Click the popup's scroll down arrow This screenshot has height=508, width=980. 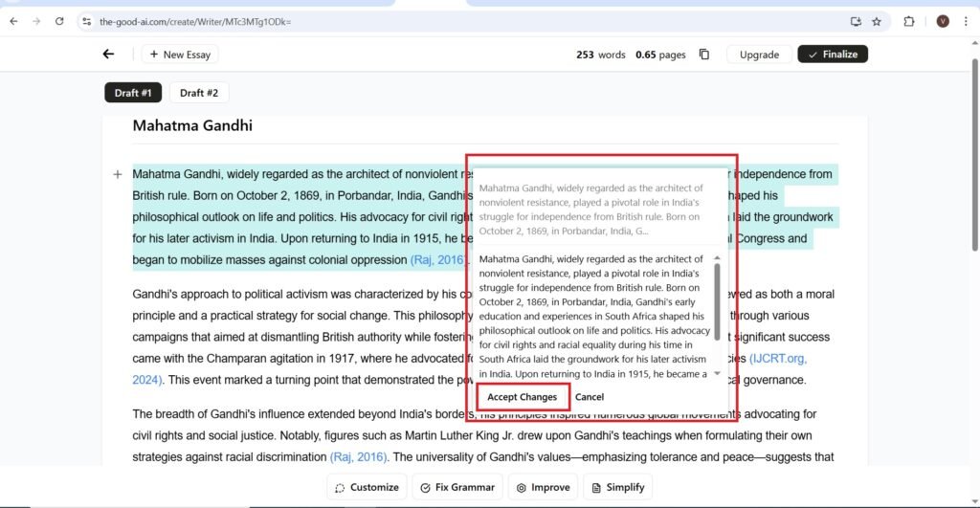(x=718, y=373)
